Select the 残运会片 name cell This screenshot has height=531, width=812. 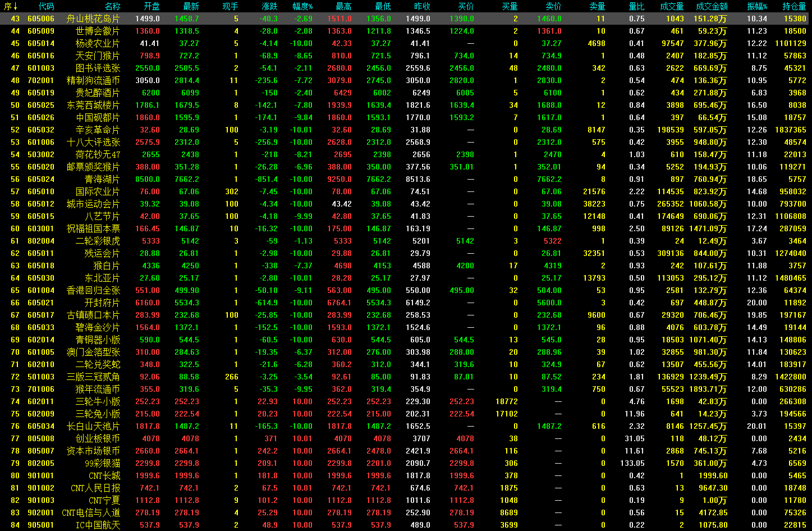click(x=102, y=253)
